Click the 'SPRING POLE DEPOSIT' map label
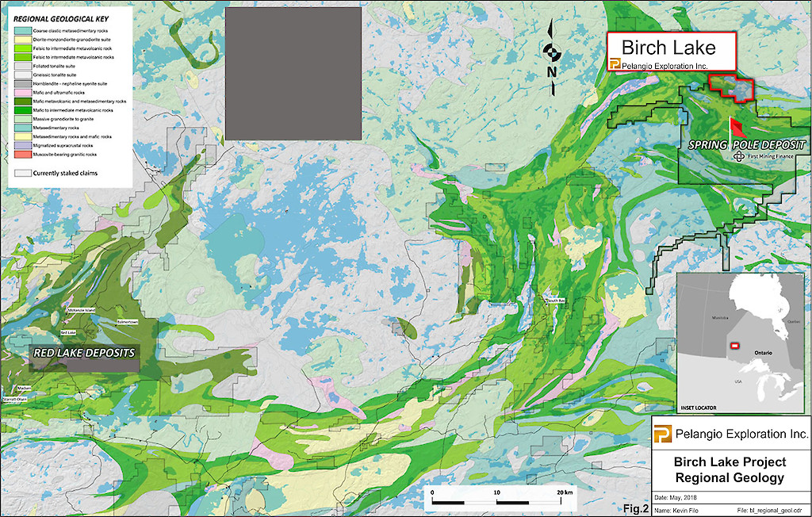This screenshot has height=517, width=812. (x=747, y=145)
